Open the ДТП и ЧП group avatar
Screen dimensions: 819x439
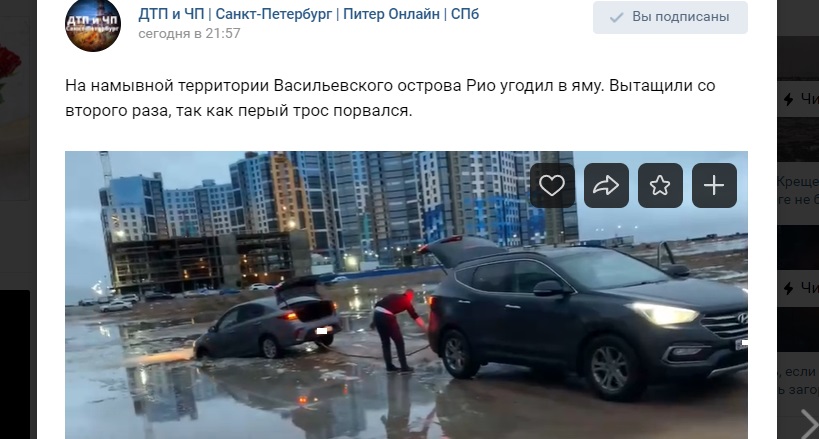pyautogui.click(x=93, y=25)
